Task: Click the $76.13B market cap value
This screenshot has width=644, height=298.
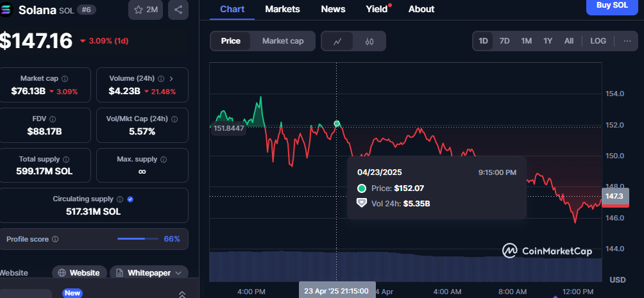Action: click(x=28, y=92)
